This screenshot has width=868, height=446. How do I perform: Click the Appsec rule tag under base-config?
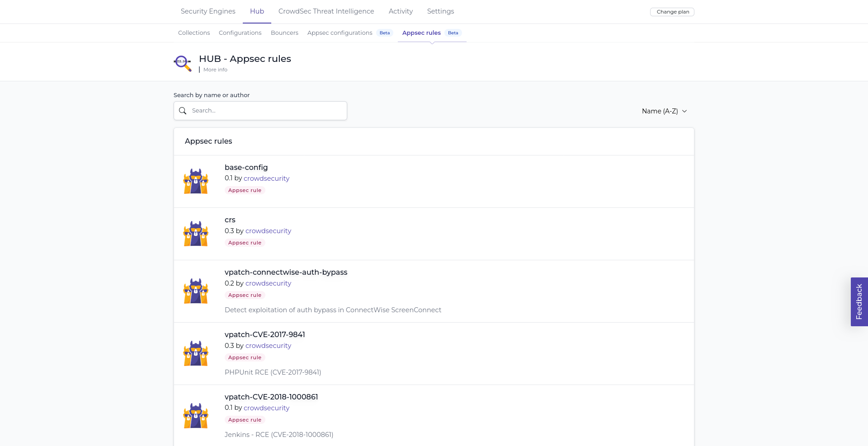tap(245, 190)
